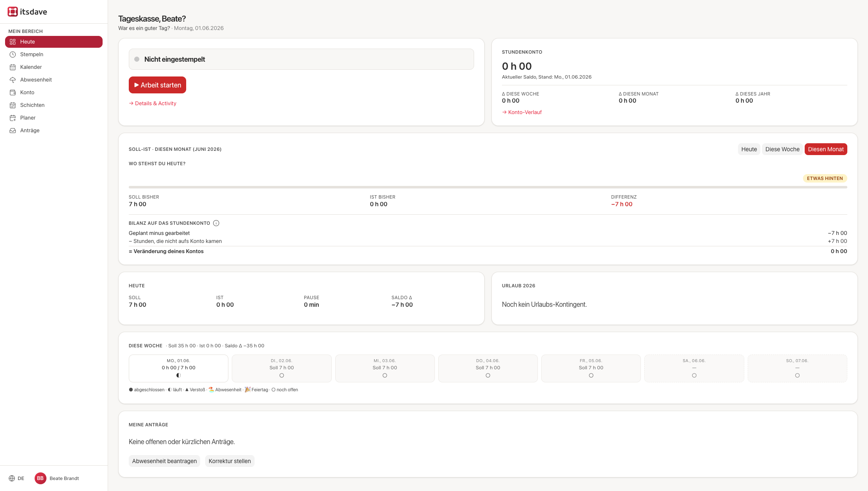Viewport: 868px width, 491px height.
Task: Open the Details & Activity link
Action: tap(153, 104)
